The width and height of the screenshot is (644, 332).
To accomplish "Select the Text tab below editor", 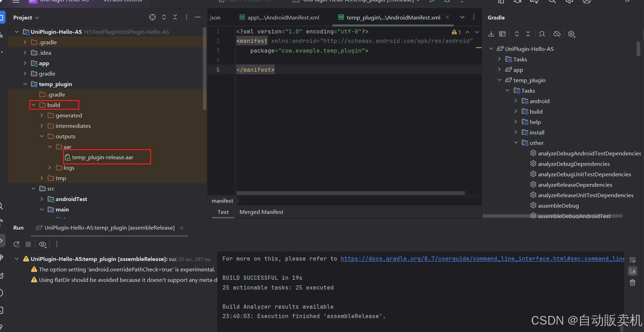I will (x=223, y=212).
